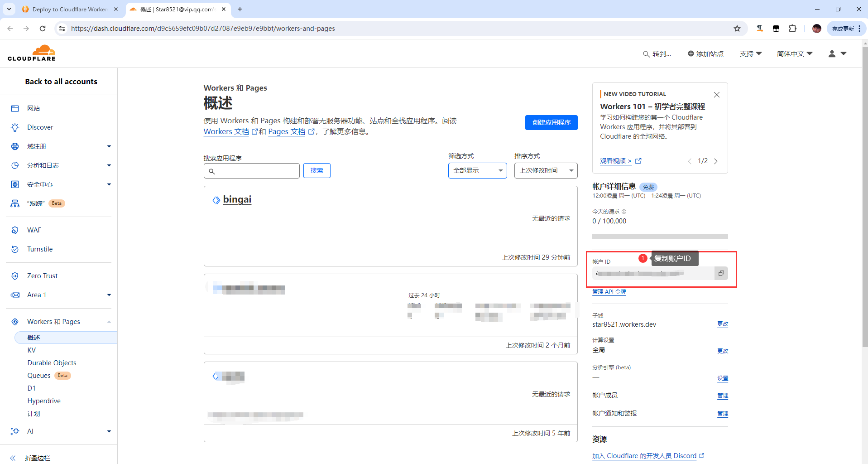This screenshot has height=464, width=868.
Task: Click 更改 next to 计算设置 全局
Action: [723, 351]
